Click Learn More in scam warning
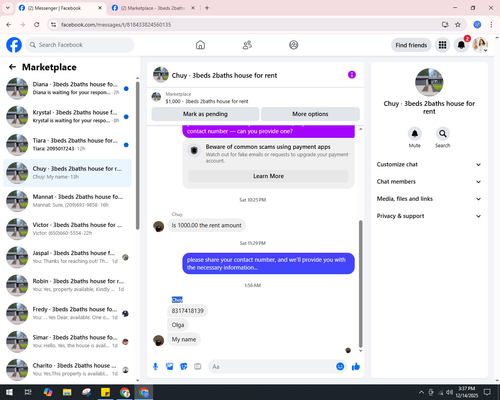The width and height of the screenshot is (500, 400). point(268,176)
